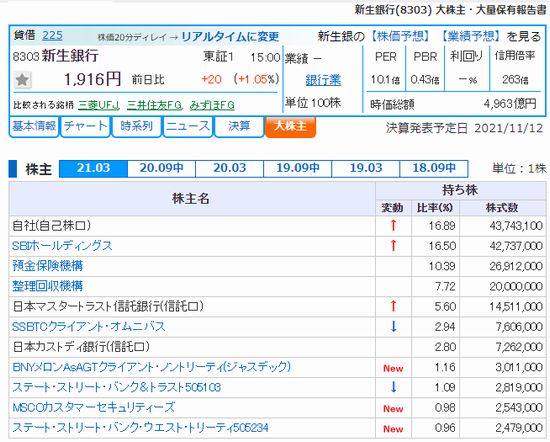The image size is (550, 442).
Task: Switch to the チャート tab
Action: pyautogui.click(x=86, y=126)
